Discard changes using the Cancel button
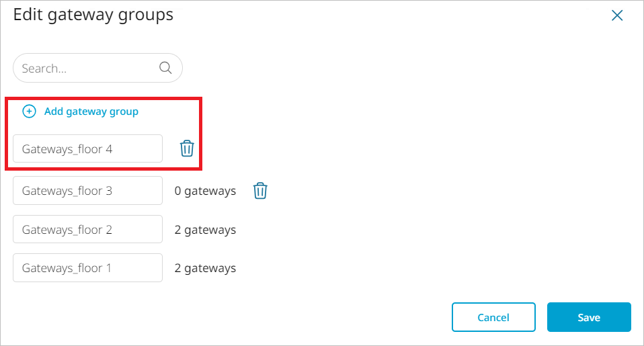644x346 pixels. click(x=493, y=317)
